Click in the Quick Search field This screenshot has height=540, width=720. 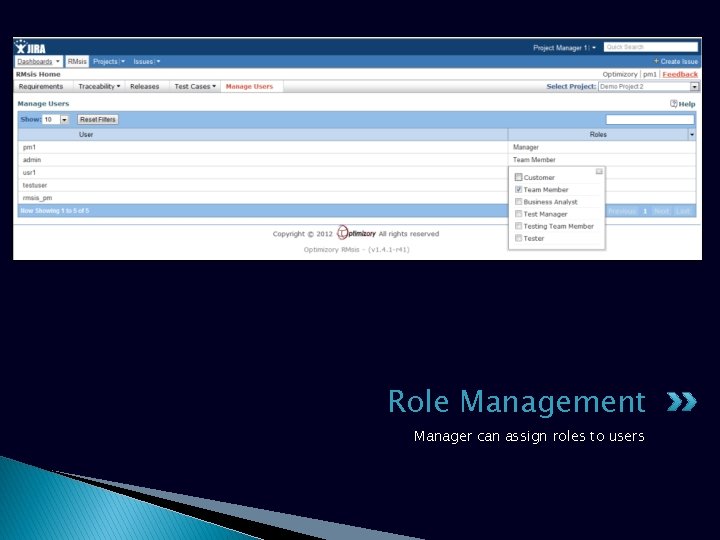(x=651, y=47)
